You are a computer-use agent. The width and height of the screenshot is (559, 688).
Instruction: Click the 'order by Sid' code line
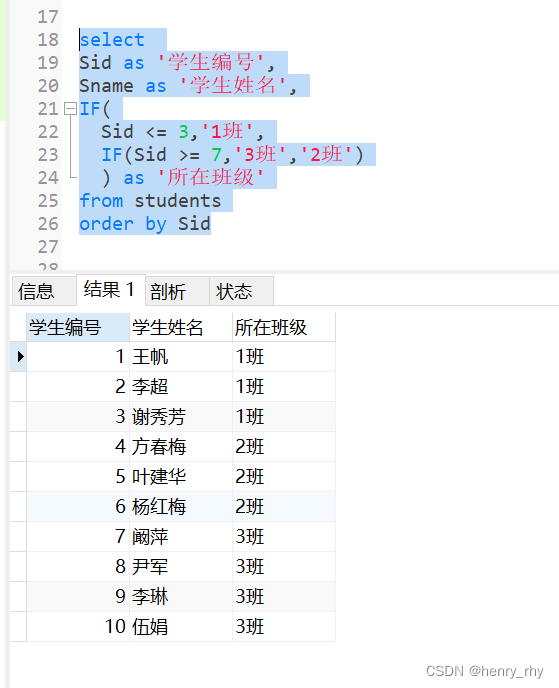(x=145, y=224)
